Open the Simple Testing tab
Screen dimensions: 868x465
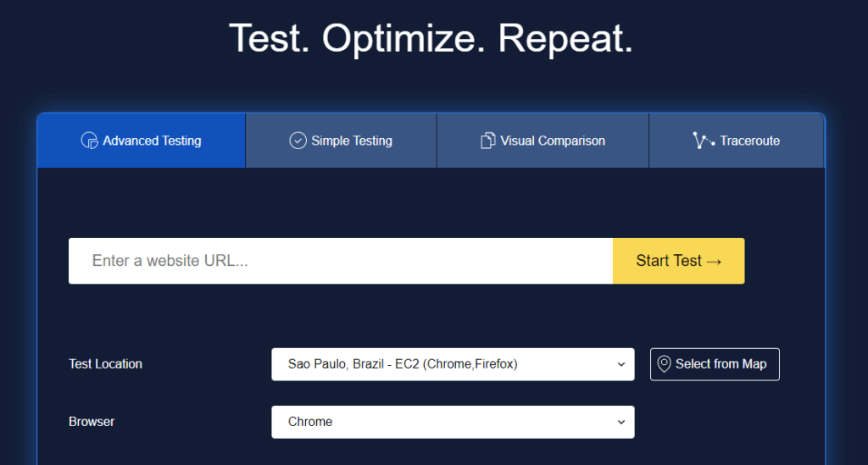(x=342, y=141)
